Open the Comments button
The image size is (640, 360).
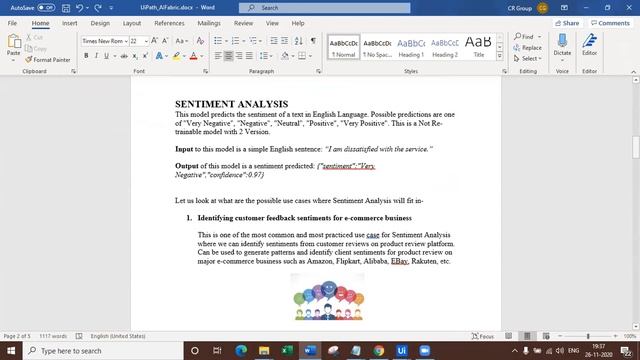coord(610,23)
